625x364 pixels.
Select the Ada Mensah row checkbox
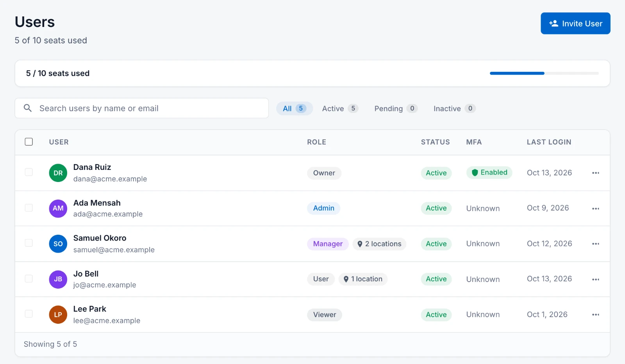(29, 208)
